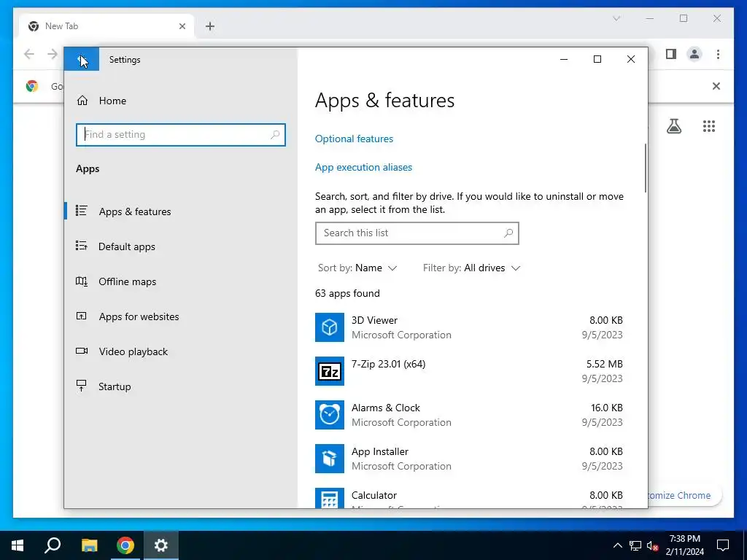The image size is (747, 560).
Task: Select the Alarms & Clock app icon
Action: (330, 415)
